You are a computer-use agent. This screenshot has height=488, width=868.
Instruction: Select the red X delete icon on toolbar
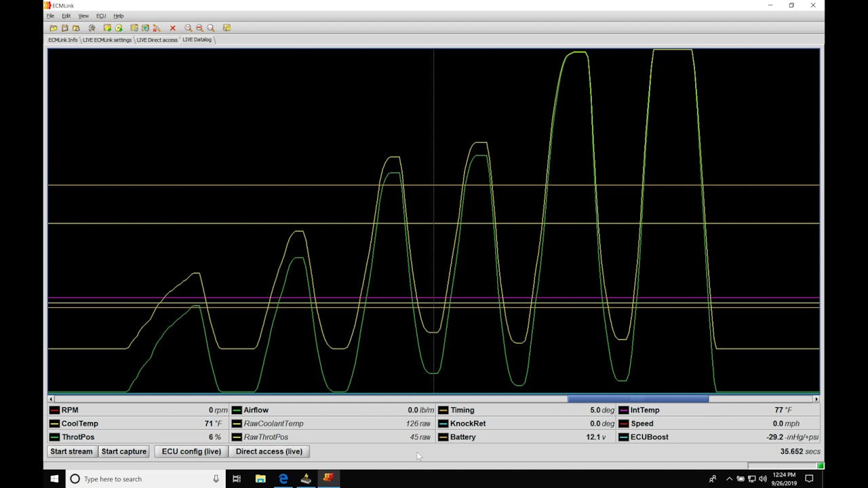pos(172,28)
